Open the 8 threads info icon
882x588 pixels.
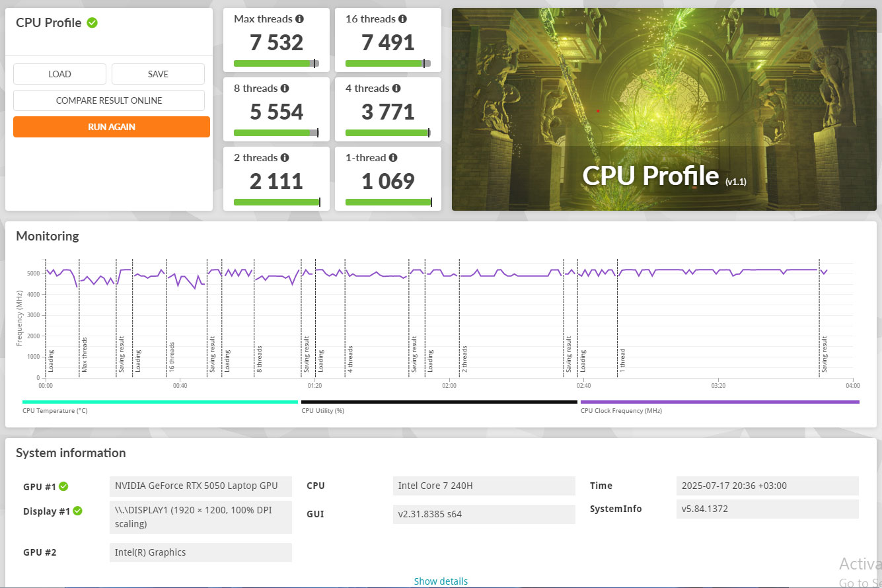click(x=285, y=88)
